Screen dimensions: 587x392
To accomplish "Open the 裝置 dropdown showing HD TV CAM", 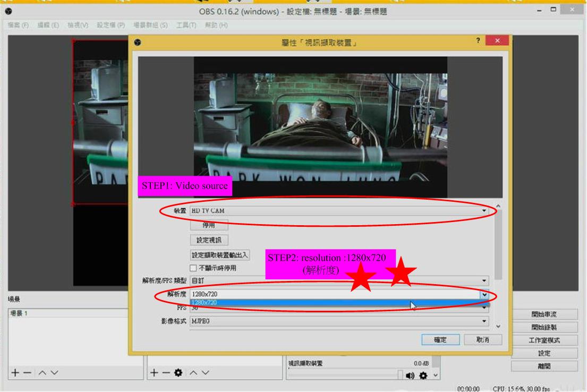I will click(x=339, y=211).
